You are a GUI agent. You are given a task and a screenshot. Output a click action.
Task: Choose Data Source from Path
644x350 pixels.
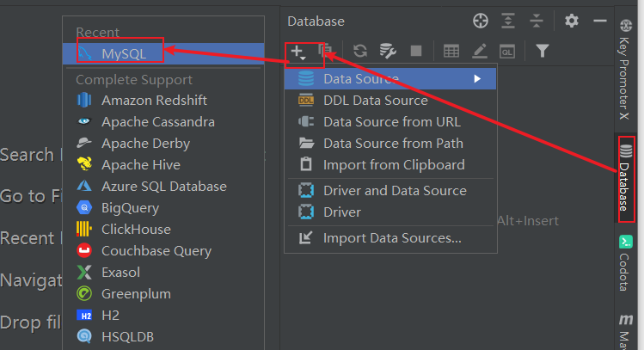pos(390,144)
